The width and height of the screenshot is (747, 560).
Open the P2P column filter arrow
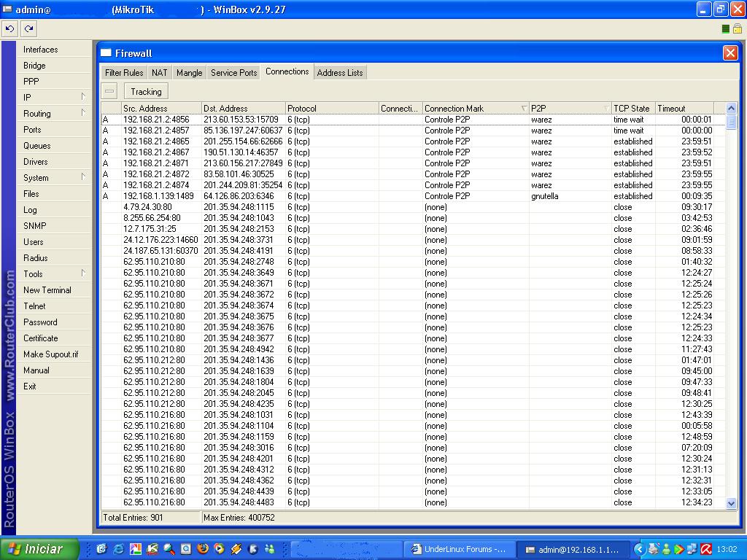606,108
